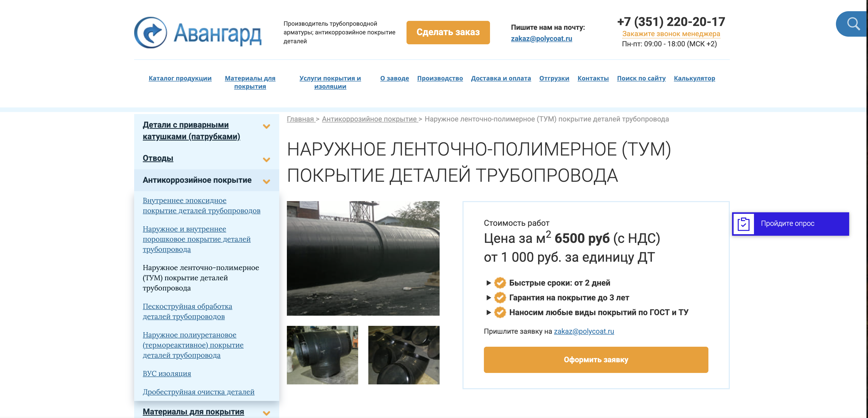
Task: Expand Материалы для покрытия sidebar chevron
Action: pyautogui.click(x=266, y=413)
